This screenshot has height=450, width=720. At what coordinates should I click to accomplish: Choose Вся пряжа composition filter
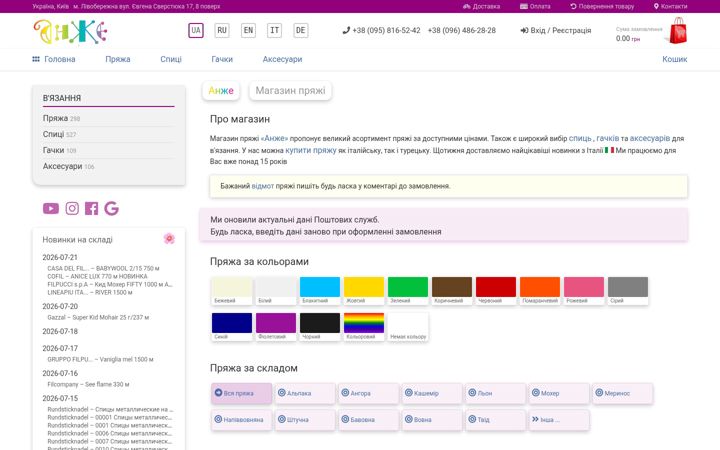pyautogui.click(x=242, y=394)
